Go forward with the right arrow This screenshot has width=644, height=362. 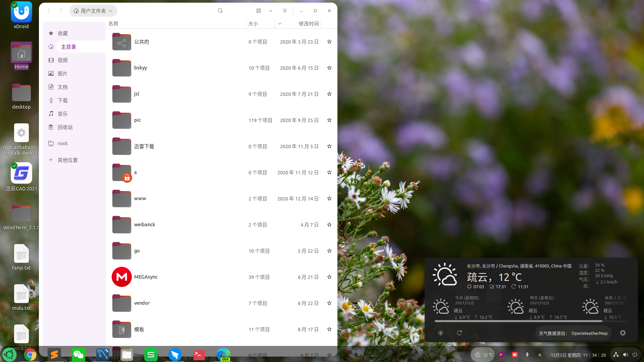[x=61, y=11]
